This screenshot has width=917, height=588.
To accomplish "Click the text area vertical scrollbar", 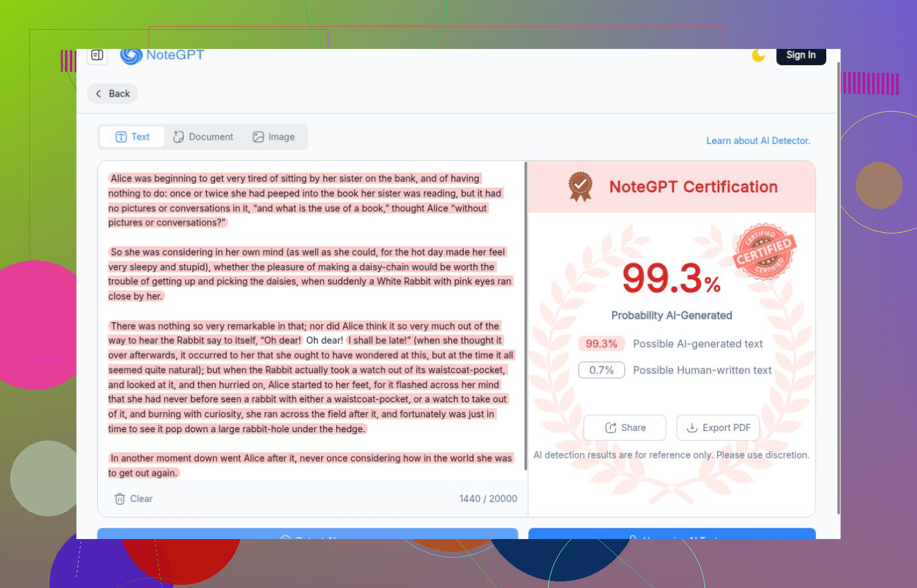I will [525, 316].
